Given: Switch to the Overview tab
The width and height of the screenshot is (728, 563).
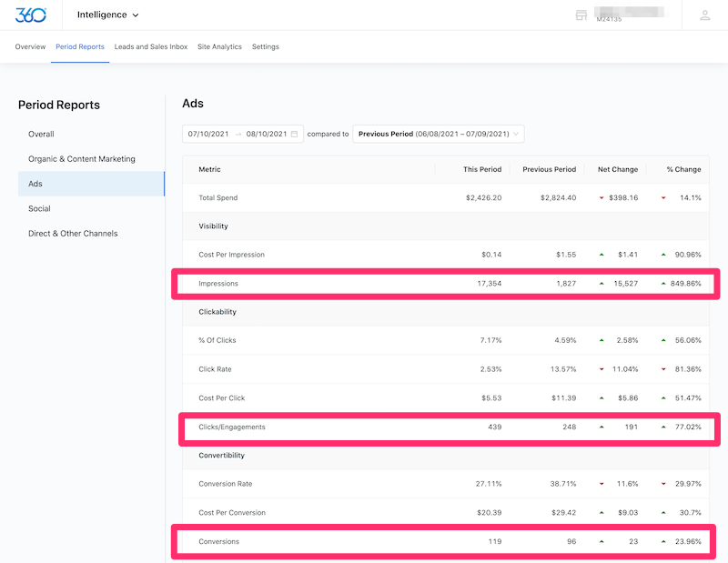Looking at the screenshot, I should [x=30, y=46].
